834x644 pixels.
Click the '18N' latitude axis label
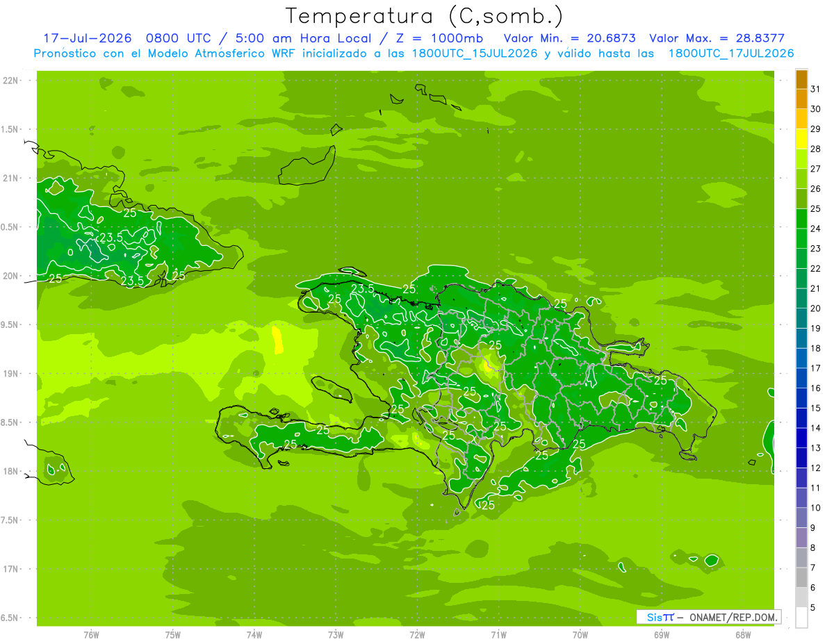(10, 472)
